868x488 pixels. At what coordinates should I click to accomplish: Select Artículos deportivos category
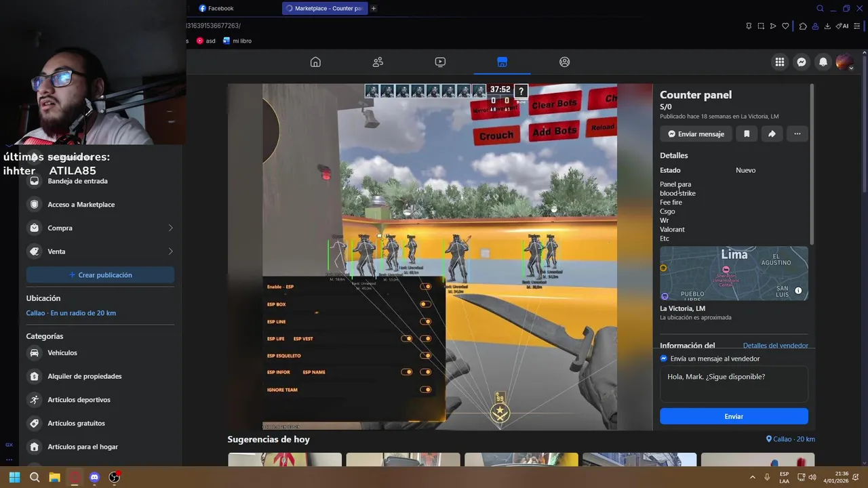click(x=100, y=400)
